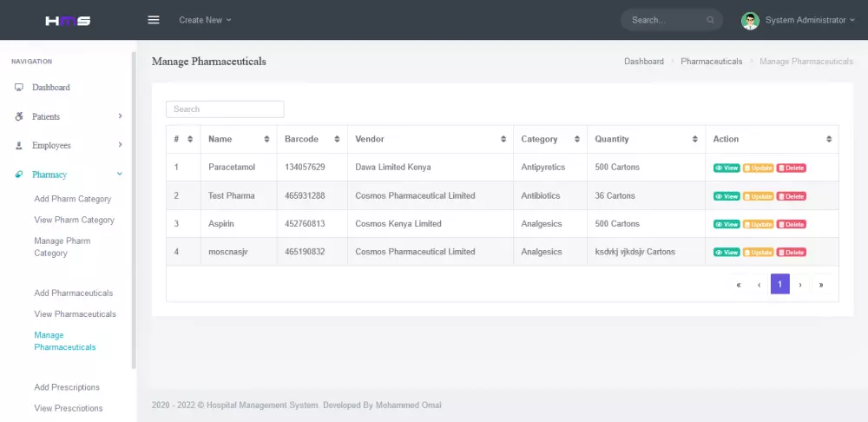Open View Pharm Category menu item

tap(74, 220)
